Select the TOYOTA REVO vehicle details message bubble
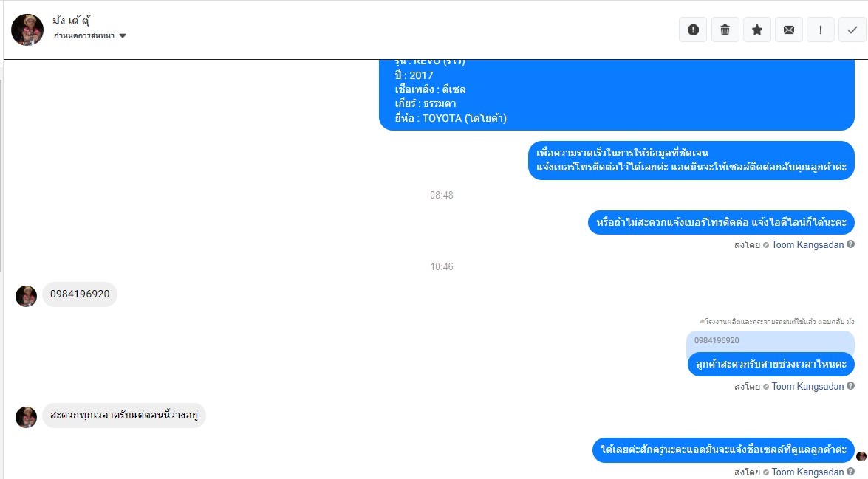Image resolution: width=868 pixels, height=479 pixels. point(617,94)
